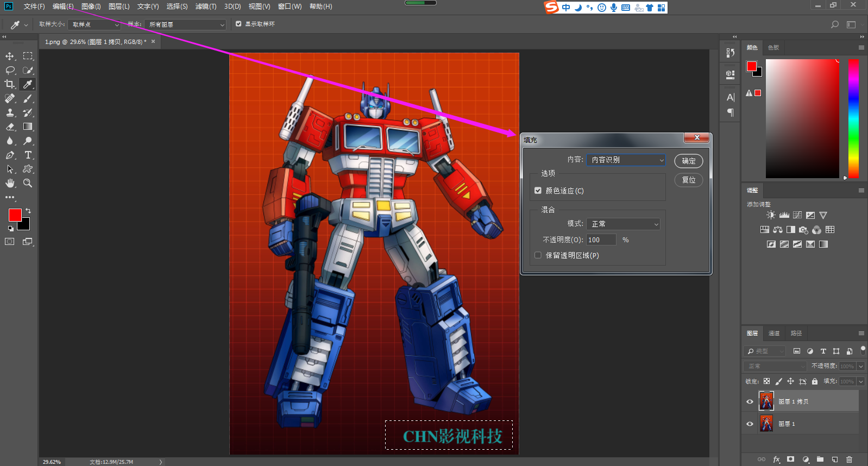Select the Move tool
This screenshot has height=466, width=868.
(10, 56)
